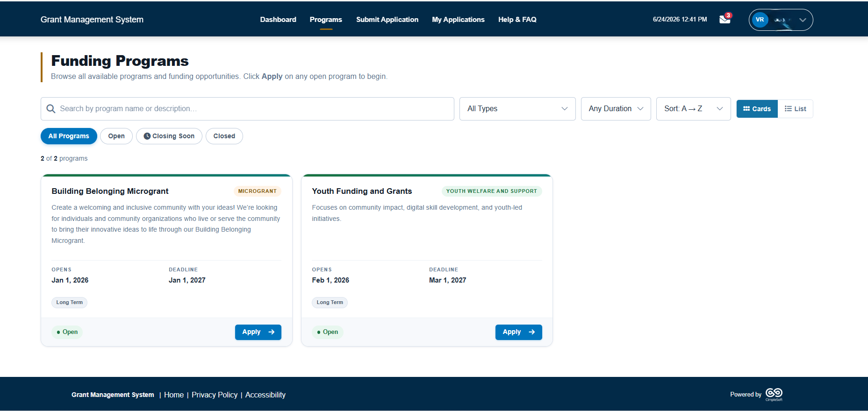Click the VR user avatar

coord(760,20)
